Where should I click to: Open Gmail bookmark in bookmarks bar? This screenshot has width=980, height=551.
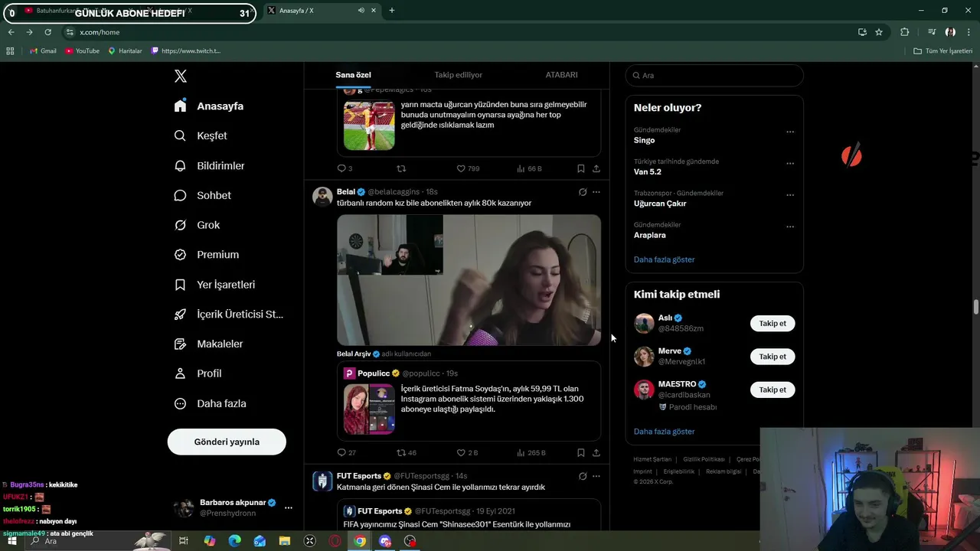43,51
